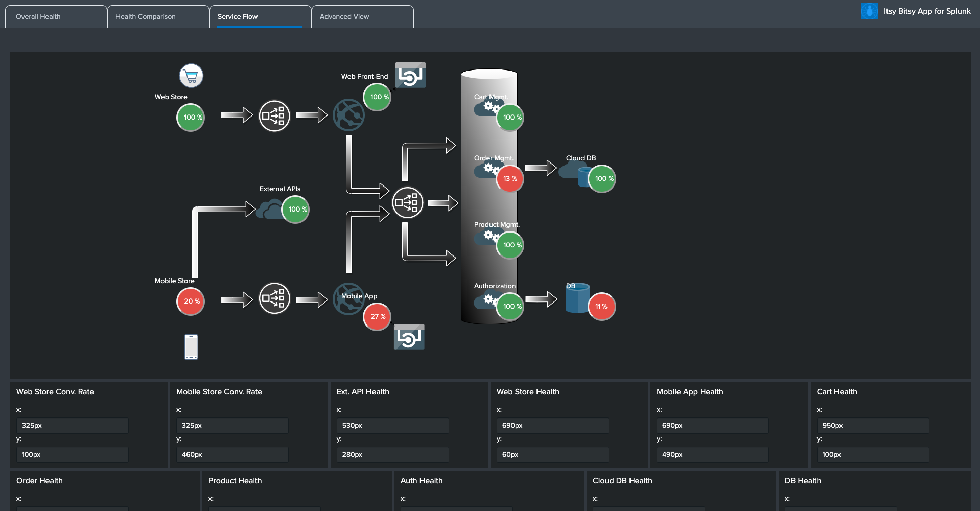Click Itsy Bitsy App for Splunk title

[x=927, y=11]
